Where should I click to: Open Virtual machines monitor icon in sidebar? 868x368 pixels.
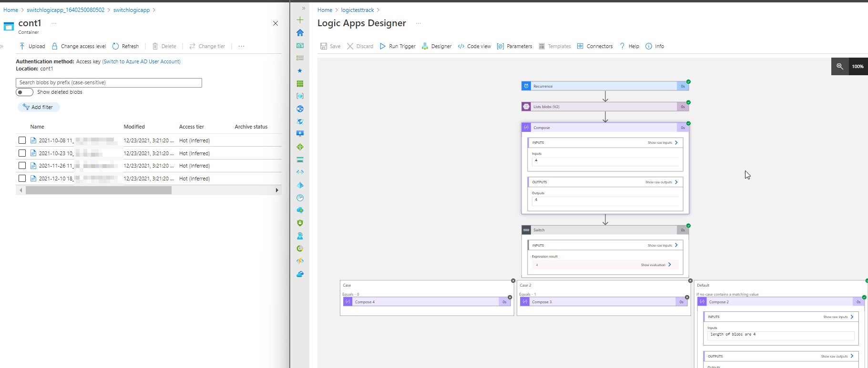point(300,134)
